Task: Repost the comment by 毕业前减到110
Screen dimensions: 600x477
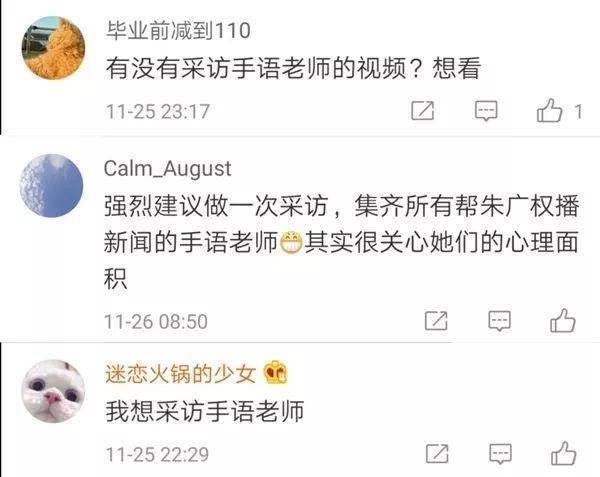Action: [x=422, y=111]
